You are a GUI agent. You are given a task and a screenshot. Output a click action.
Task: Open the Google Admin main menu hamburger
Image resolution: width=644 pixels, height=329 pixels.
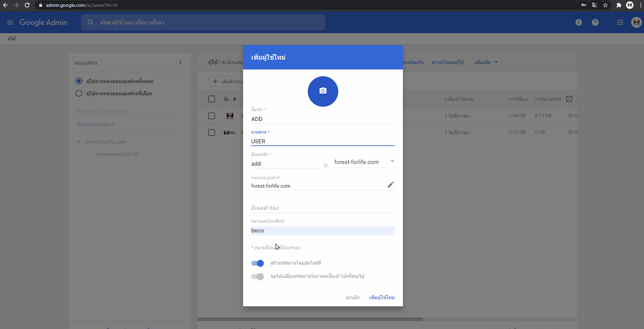10,22
